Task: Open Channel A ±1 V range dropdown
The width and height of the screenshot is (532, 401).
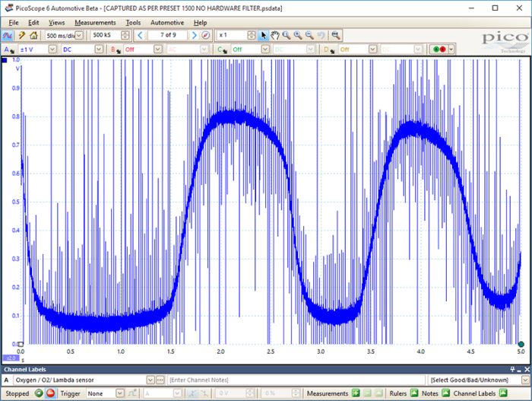Action: [52, 49]
